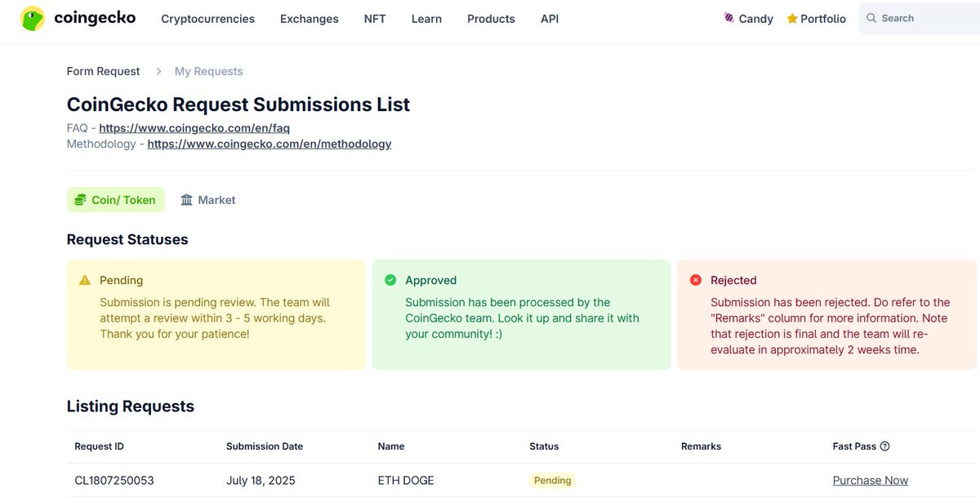
Task: Click the ETH DOGE name cell
Action: pos(406,481)
